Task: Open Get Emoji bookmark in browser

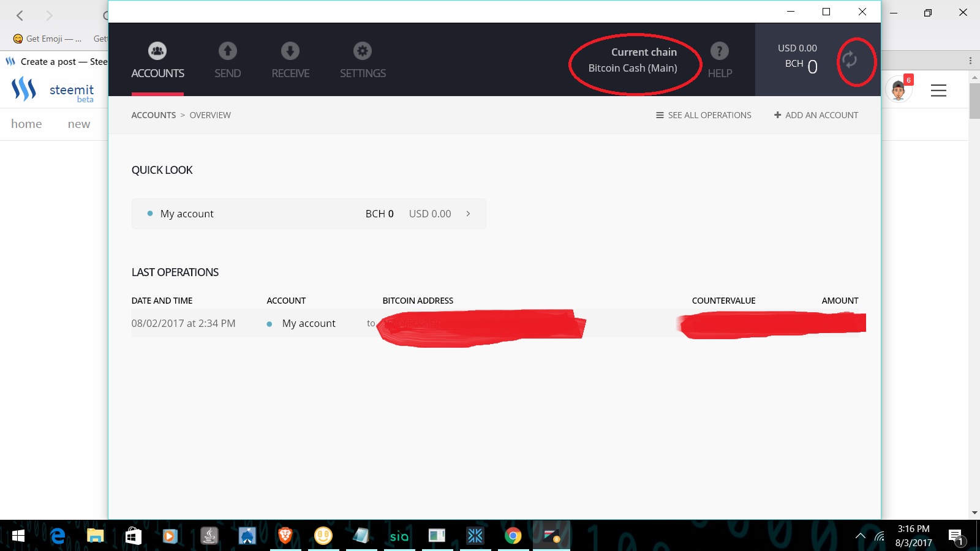Action: click(47, 39)
